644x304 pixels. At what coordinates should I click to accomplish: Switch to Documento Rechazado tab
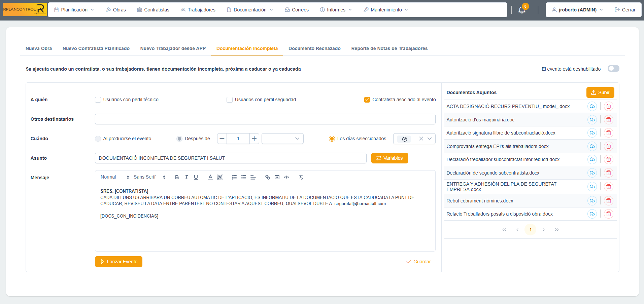tap(314, 48)
